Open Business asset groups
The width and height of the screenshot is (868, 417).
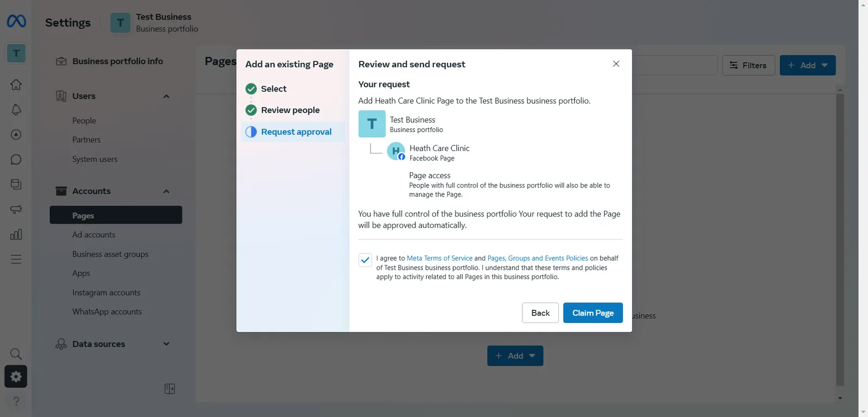[x=110, y=254]
